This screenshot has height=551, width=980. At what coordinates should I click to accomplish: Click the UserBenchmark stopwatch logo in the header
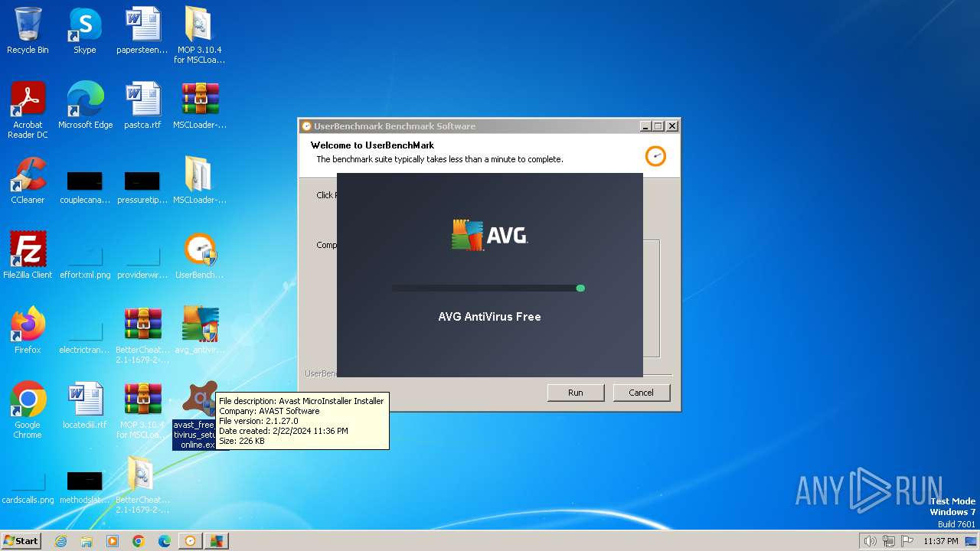(x=655, y=156)
